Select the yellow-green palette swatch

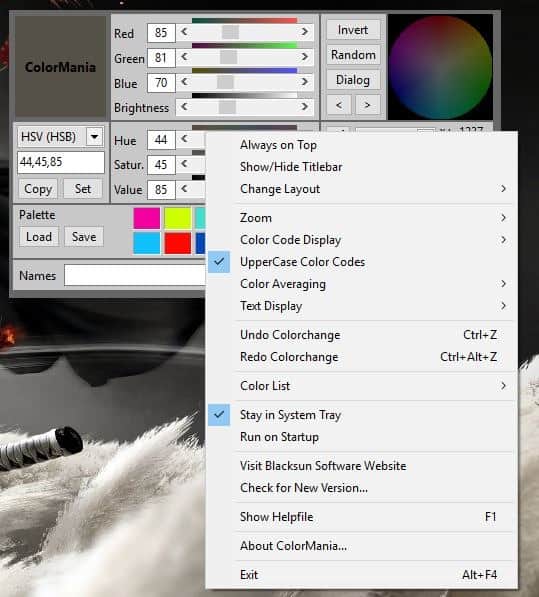(x=178, y=218)
